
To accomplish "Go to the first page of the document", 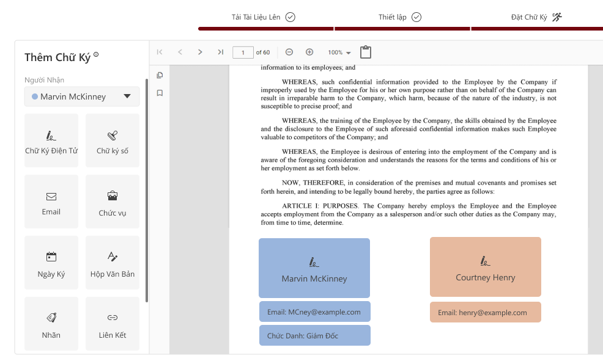I will click(160, 53).
